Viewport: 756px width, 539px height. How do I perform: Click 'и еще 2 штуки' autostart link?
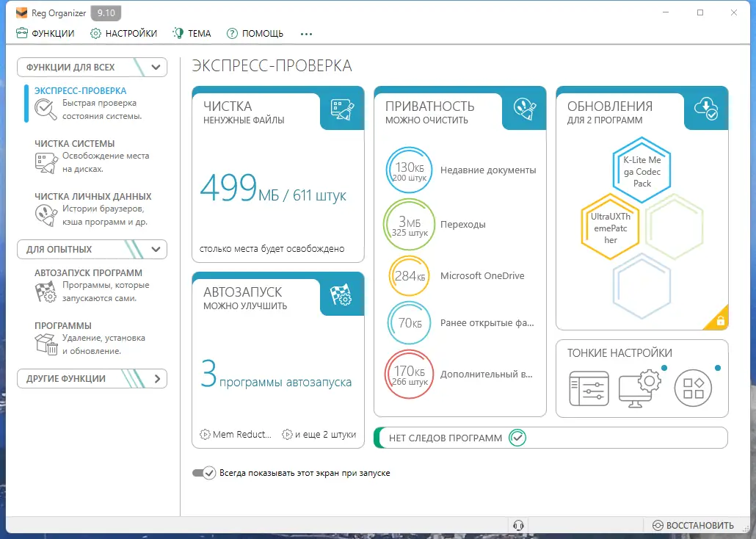pyautogui.click(x=319, y=434)
